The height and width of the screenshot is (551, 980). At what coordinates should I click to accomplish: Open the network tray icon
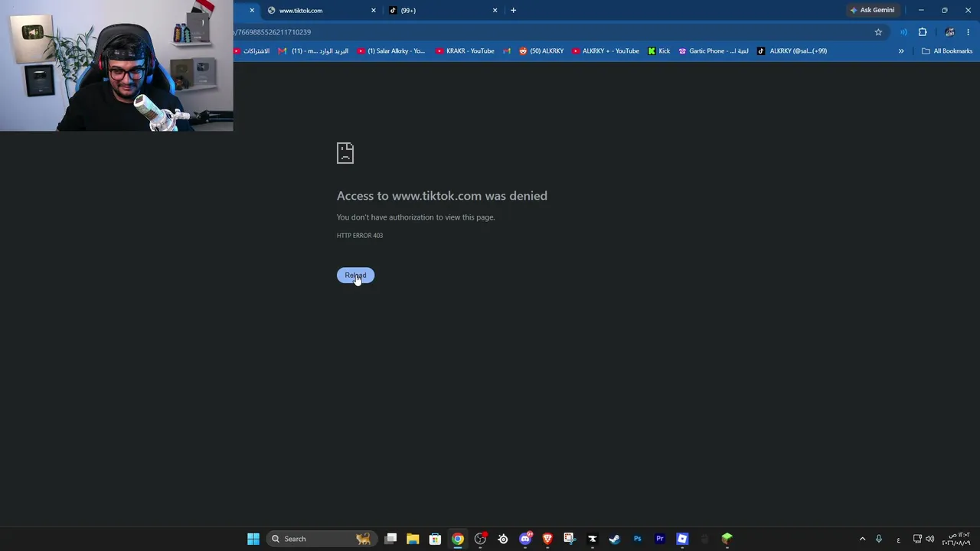click(x=917, y=539)
